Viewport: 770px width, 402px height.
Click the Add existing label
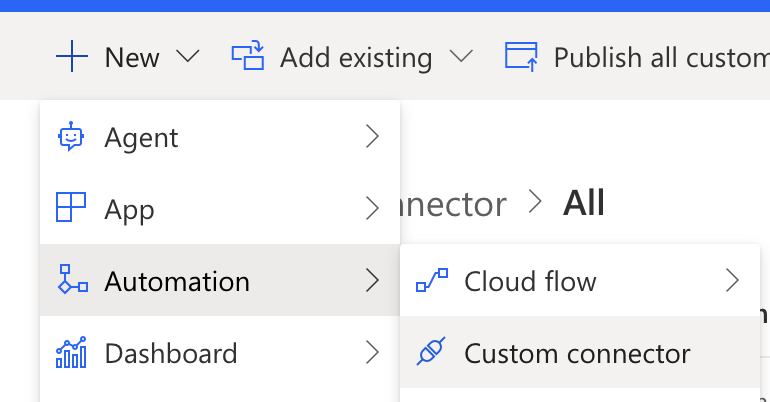[356, 58]
